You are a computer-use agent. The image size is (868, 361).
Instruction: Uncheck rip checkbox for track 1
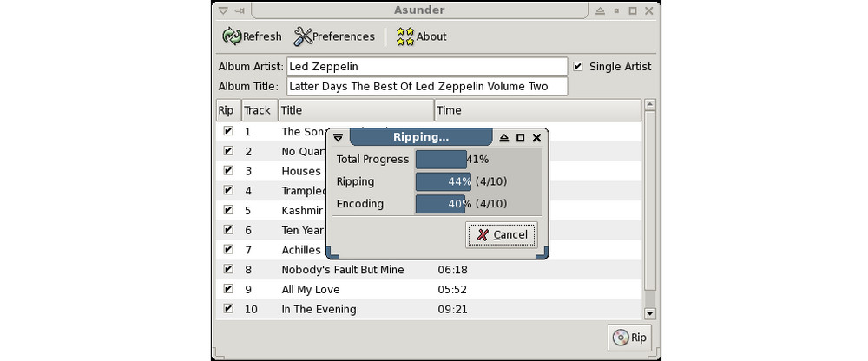tap(228, 131)
